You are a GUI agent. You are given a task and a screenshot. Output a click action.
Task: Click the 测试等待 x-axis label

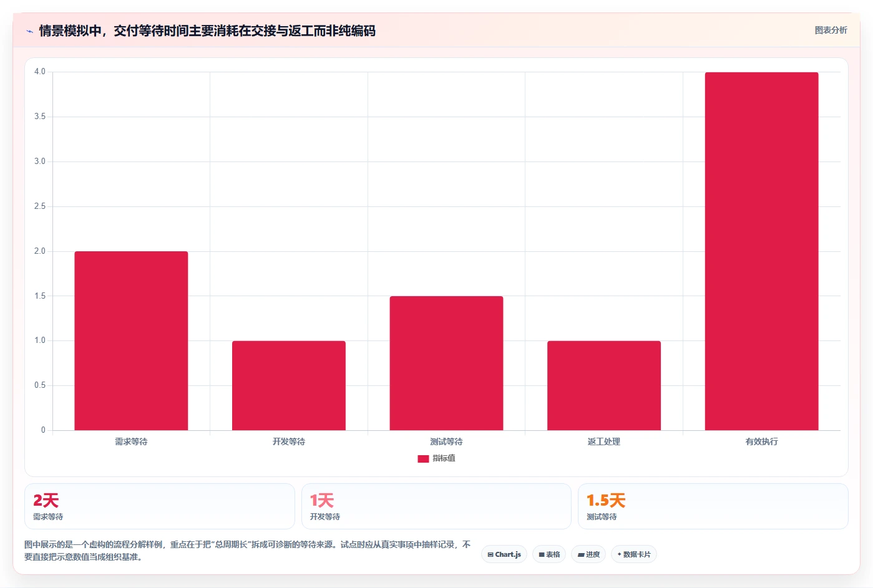point(446,441)
